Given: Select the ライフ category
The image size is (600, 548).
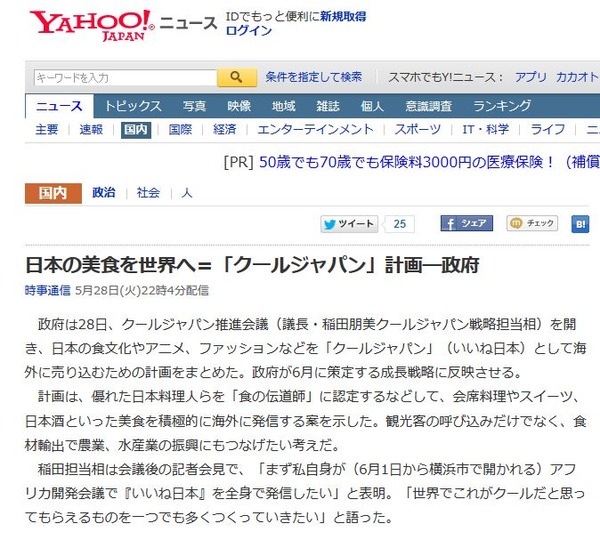Looking at the screenshot, I should 548,129.
